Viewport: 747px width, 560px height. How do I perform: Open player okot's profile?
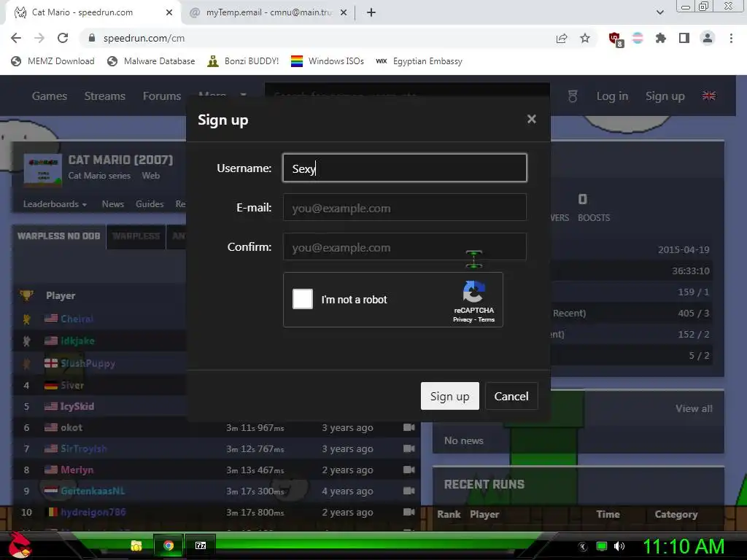click(x=71, y=427)
